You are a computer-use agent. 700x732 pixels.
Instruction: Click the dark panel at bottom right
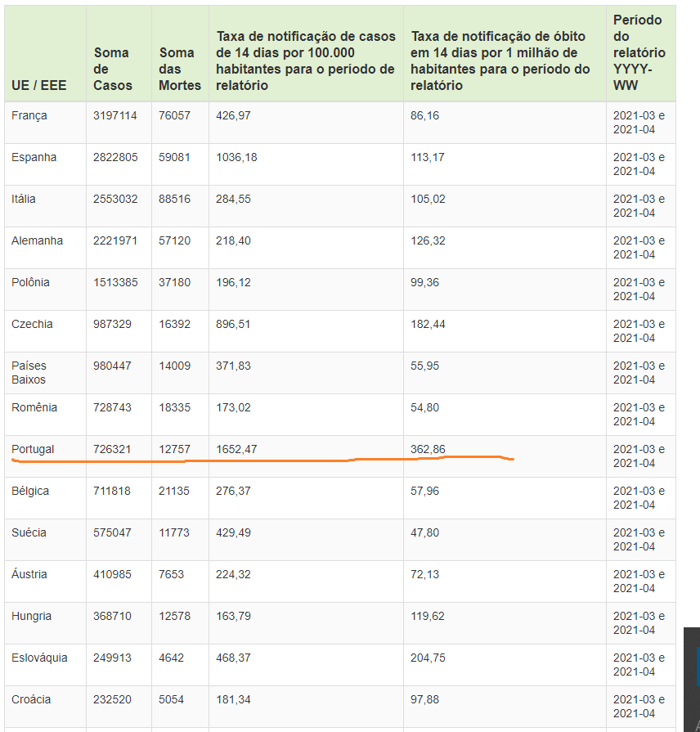click(692, 679)
